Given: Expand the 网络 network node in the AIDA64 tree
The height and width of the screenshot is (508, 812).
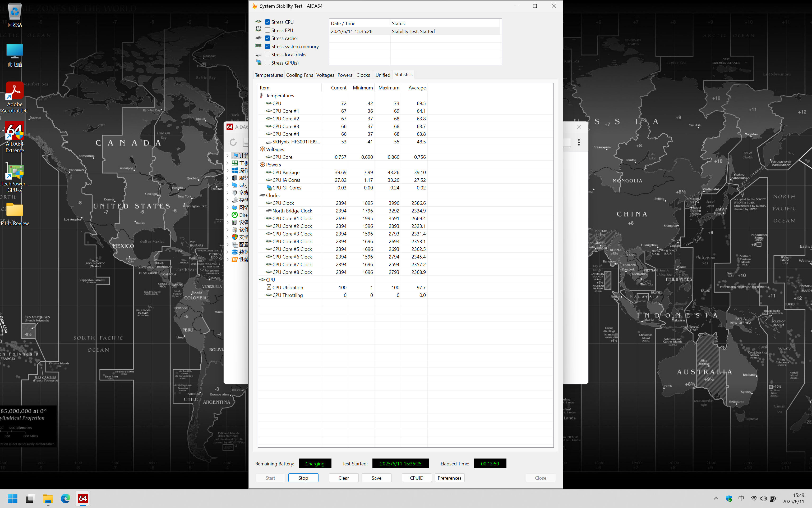Looking at the screenshot, I should (228, 208).
